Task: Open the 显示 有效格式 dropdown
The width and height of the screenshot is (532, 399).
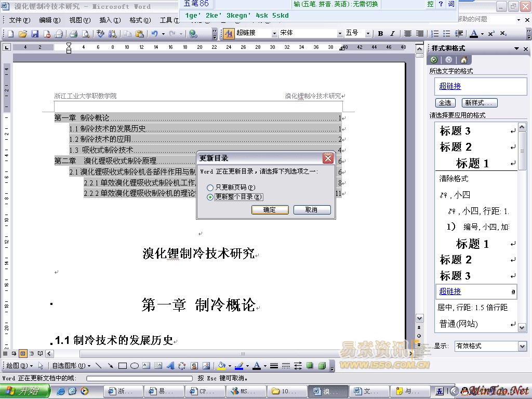Action: 522,346
